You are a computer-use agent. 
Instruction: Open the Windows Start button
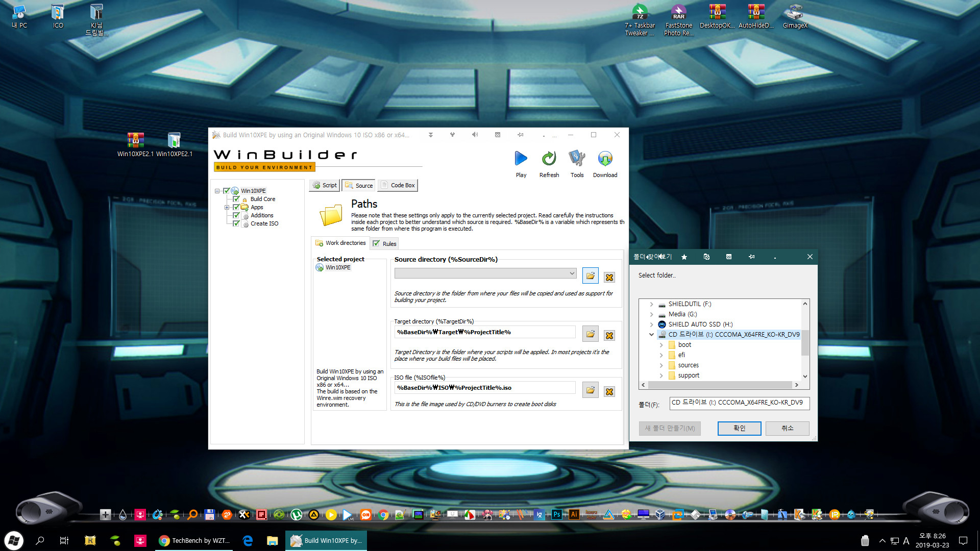[14, 540]
